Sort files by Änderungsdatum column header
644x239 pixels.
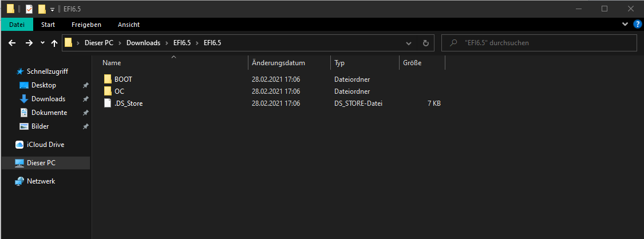pos(278,63)
